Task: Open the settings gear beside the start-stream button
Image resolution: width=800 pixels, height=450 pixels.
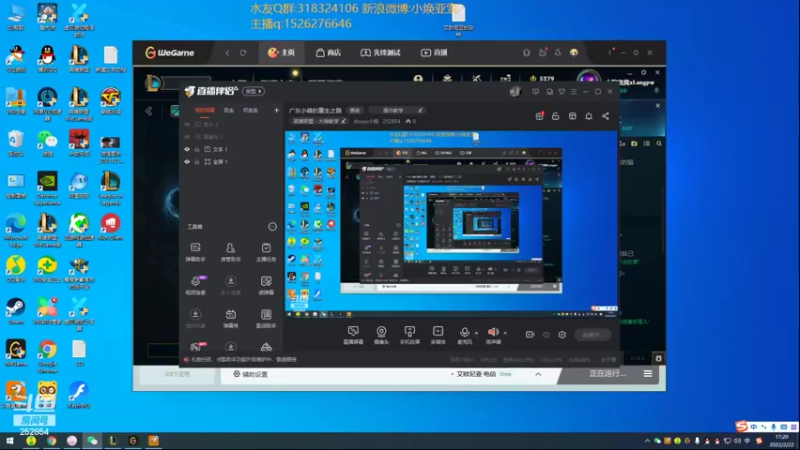Action: click(562, 335)
